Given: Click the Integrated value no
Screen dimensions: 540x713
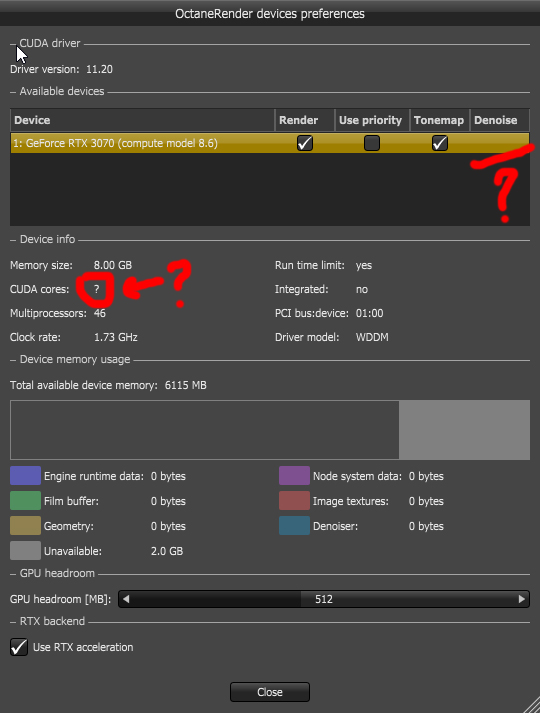Looking at the screenshot, I should (362, 289).
